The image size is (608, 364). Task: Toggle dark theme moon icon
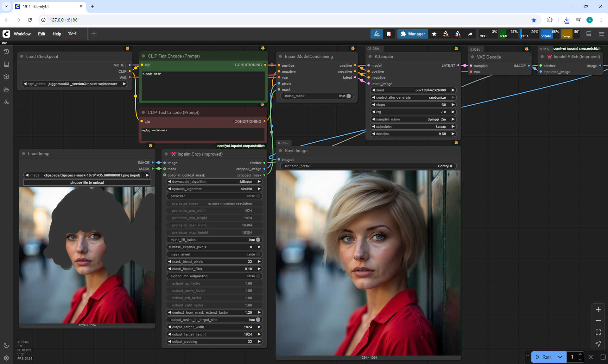6,345
